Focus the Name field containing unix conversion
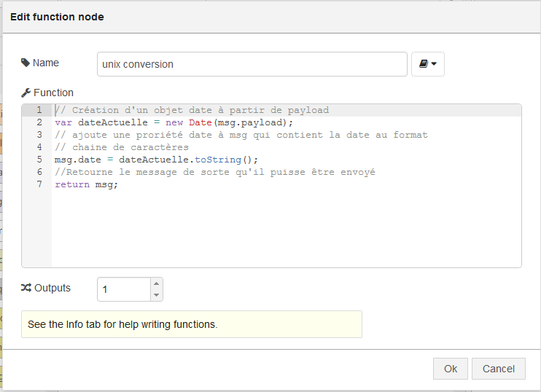This screenshot has width=541, height=392. (x=252, y=64)
